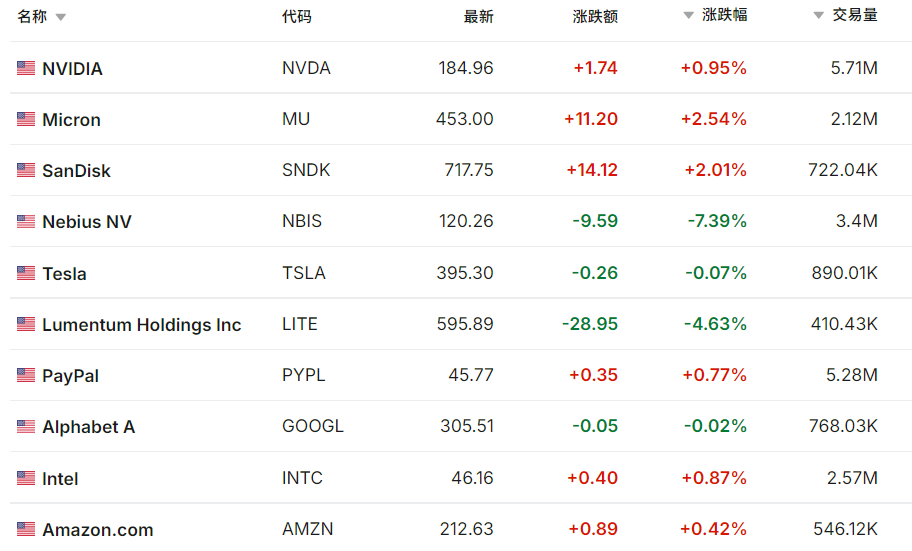Open the Intel stock page
Screen dimensions: 912x551
[x=60, y=479]
